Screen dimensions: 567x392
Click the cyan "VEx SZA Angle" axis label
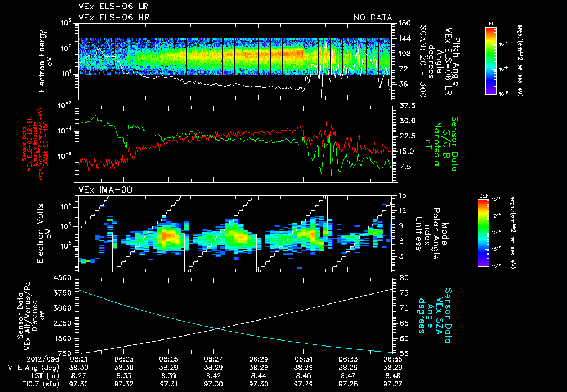(435, 316)
